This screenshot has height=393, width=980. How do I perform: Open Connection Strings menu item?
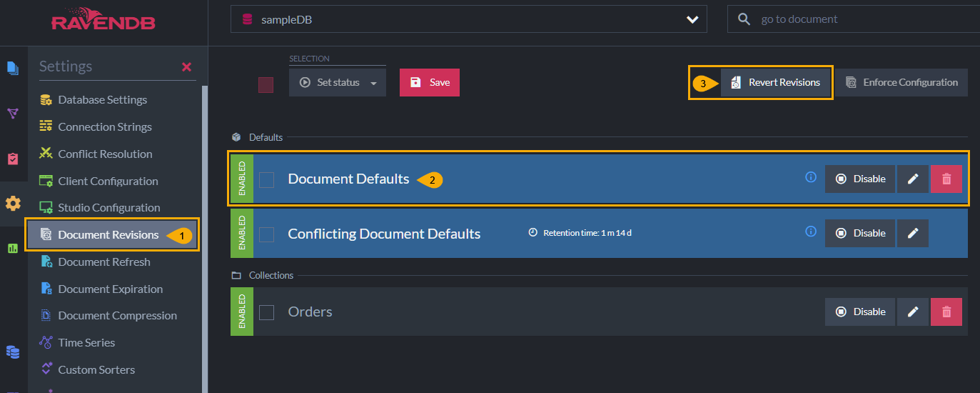pyautogui.click(x=105, y=126)
